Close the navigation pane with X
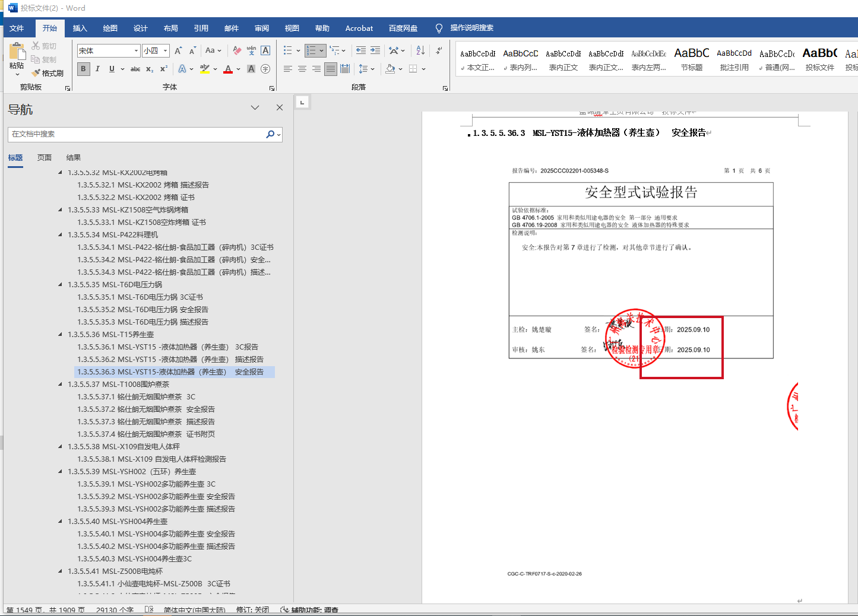The width and height of the screenshot is (858, 616). click(x=280, y=107)
